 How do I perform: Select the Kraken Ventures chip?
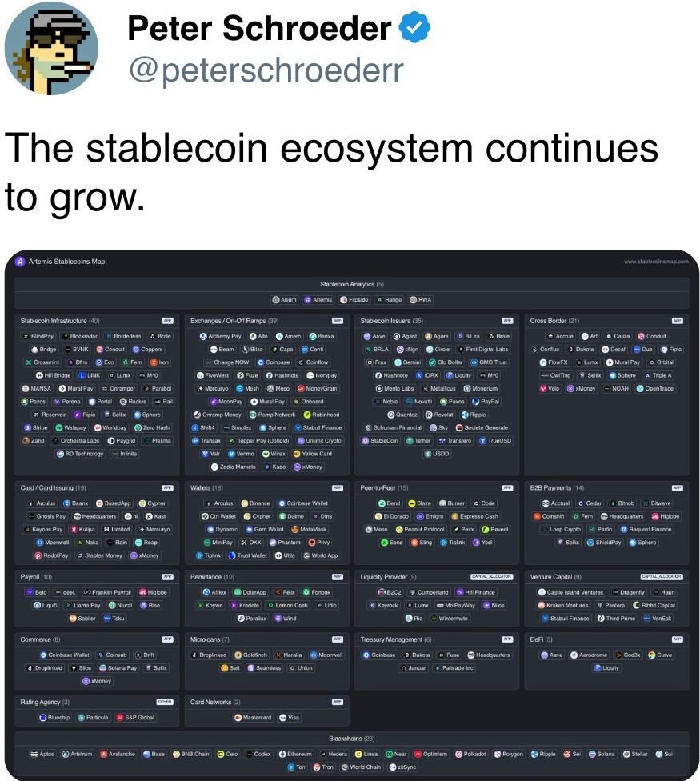(x=562, y=606)
